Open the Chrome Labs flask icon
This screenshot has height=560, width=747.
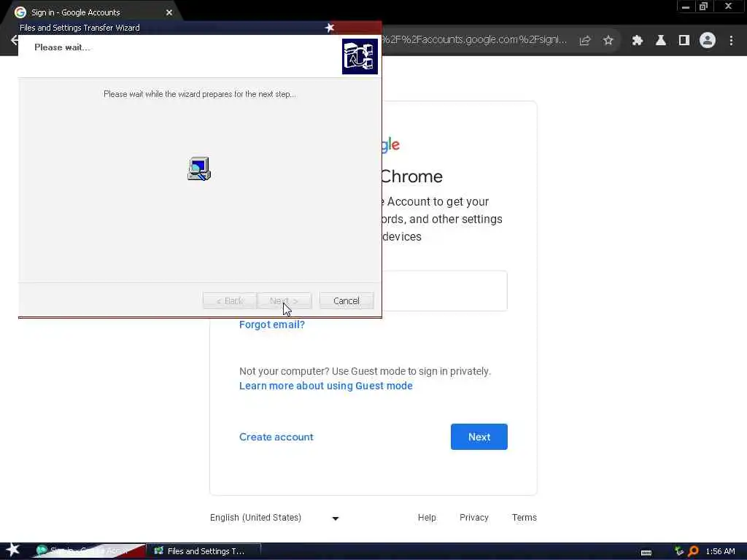coord(660,41)
